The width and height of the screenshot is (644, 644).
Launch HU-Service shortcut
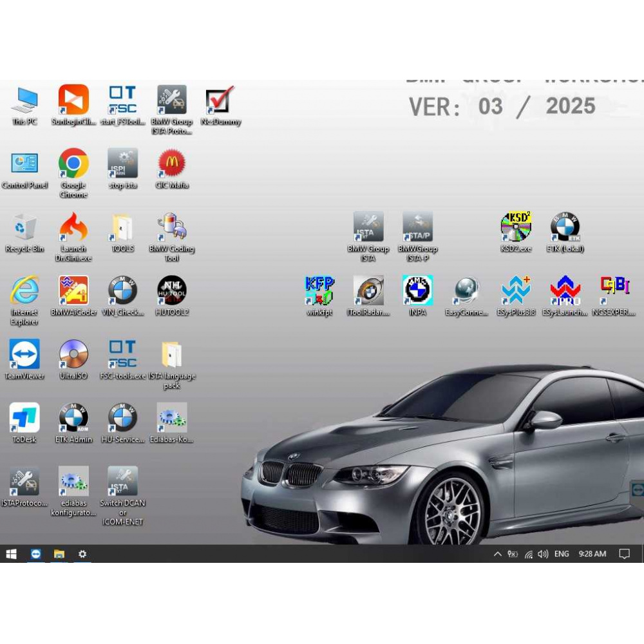(x=122, y=424)
